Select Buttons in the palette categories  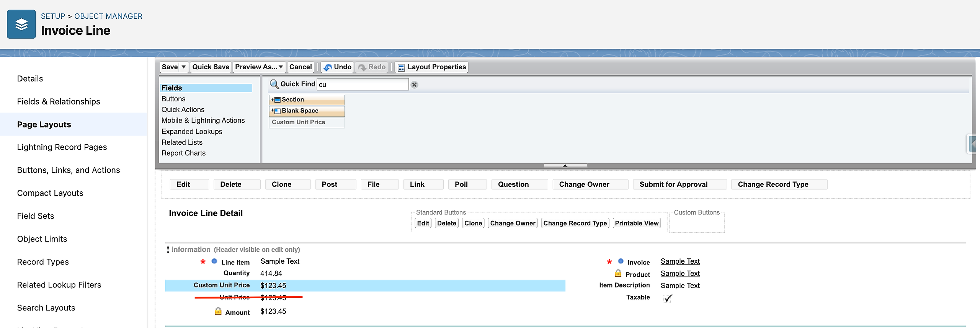[x=173, y=99]
